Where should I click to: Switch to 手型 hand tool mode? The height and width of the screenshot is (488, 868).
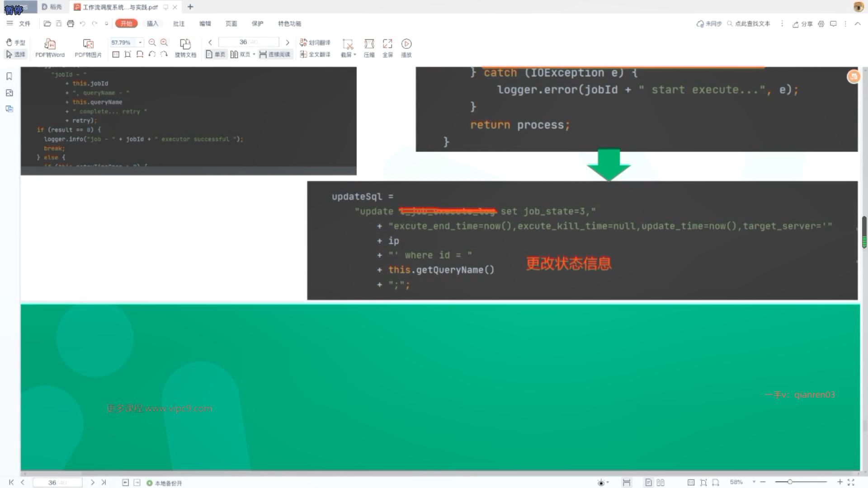[15, 42]
